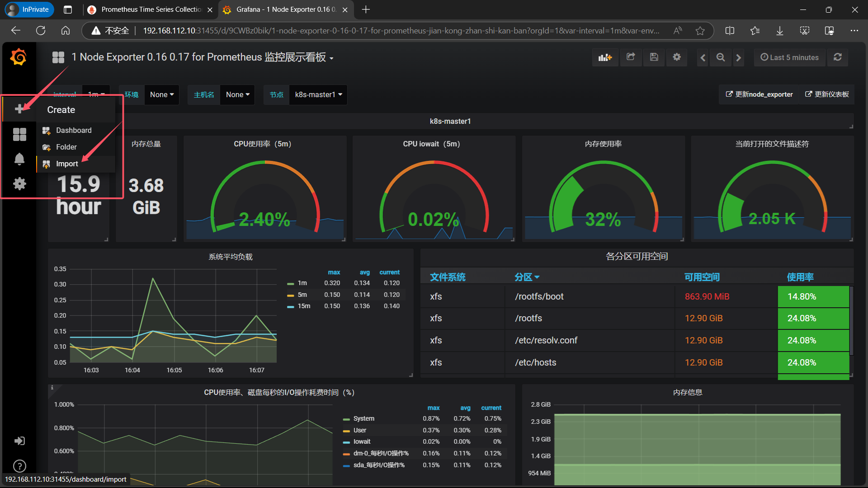The height and width of the screenshot is (488, 868).
Task: Open the 更新node_exporter link
Action: coord(759,94)
